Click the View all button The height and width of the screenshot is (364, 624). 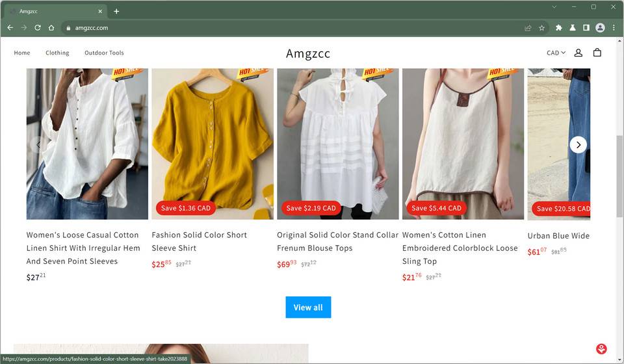pos(308,307)
